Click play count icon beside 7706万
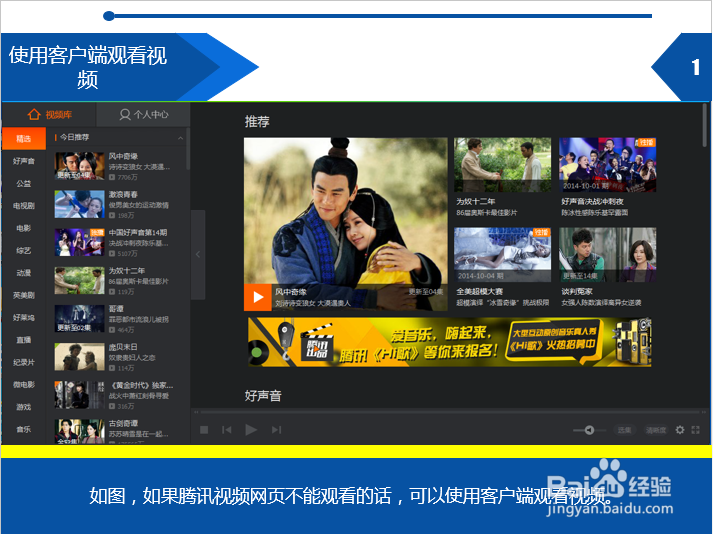Image resolution: width=713 pixels, height=534 pixels. [x=112, y=177]
